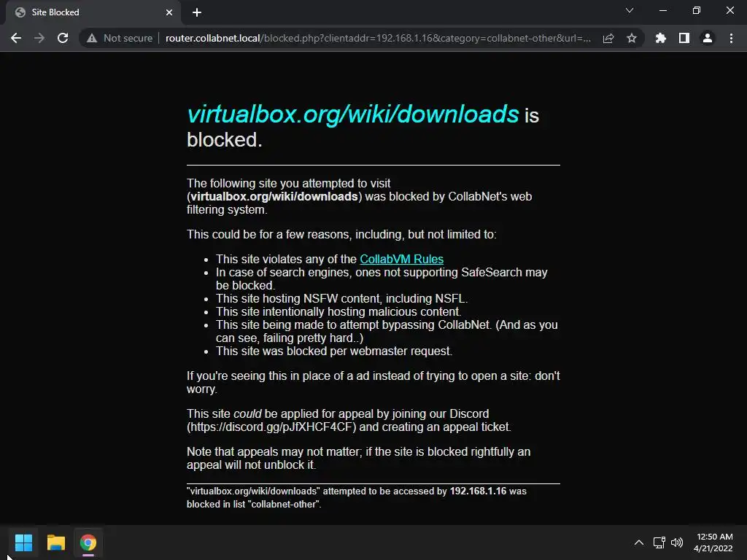
Task: Click the Discord invite URL text
Action: [271, 427]
